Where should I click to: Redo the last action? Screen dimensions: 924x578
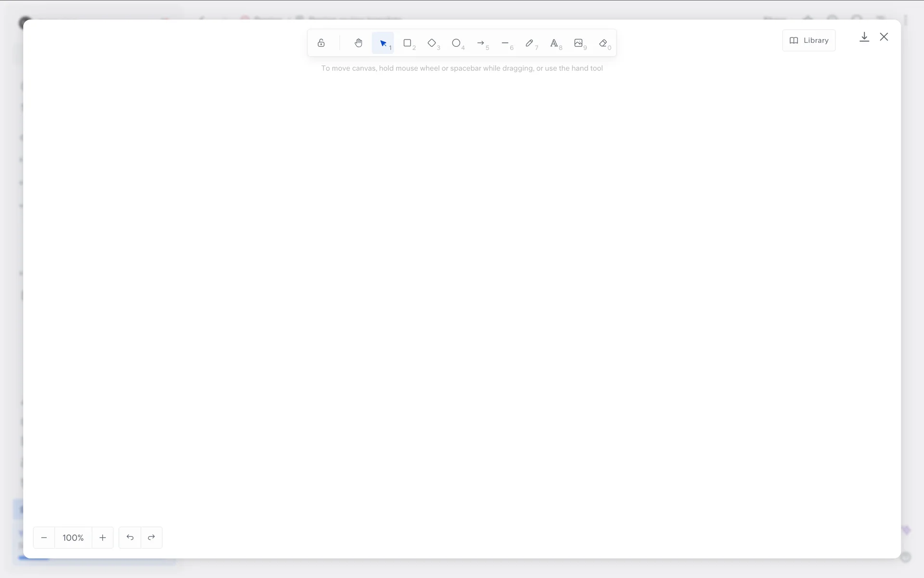[152, 538]
